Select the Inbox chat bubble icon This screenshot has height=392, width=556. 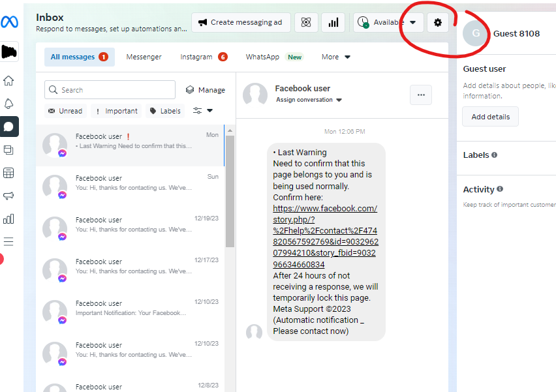pyautogui.click(x=8, y=127)
